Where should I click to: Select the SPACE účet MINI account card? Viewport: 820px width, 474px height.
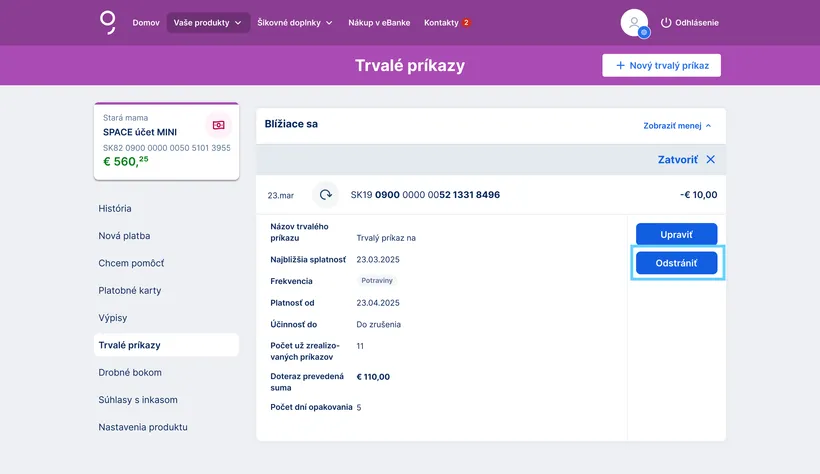click(166, 141)
